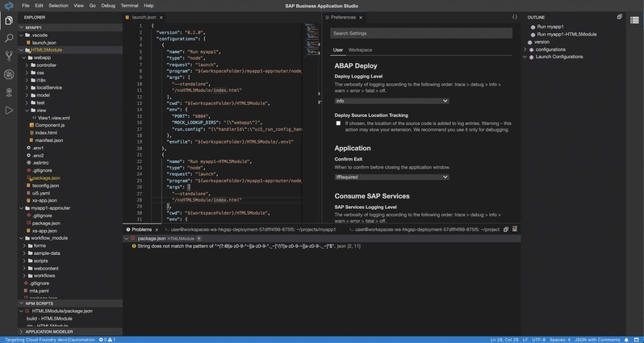Screen dimensions: 644x343
Task: Toggle the right sidebar list icon
Action: [634, 20]
